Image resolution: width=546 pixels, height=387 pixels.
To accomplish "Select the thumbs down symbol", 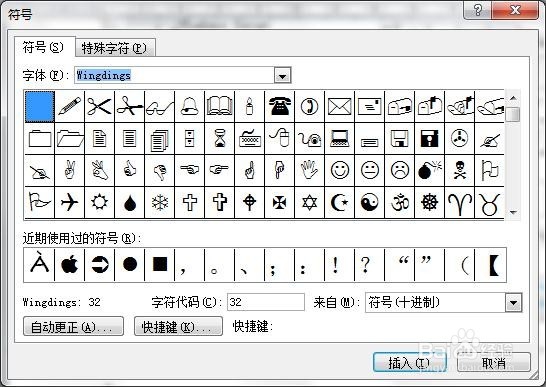I will [x=159, y=170].
